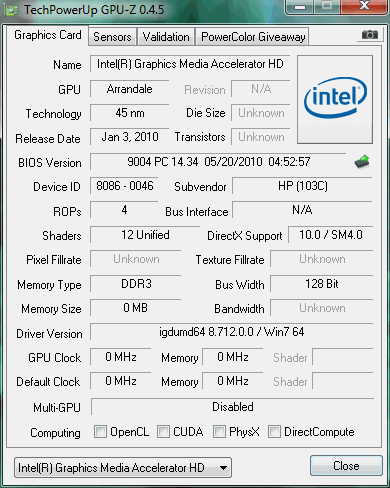Click the GPU-Z title bar app icon
The height and width of the screenshot is (488, 390).
coord(12,10)
